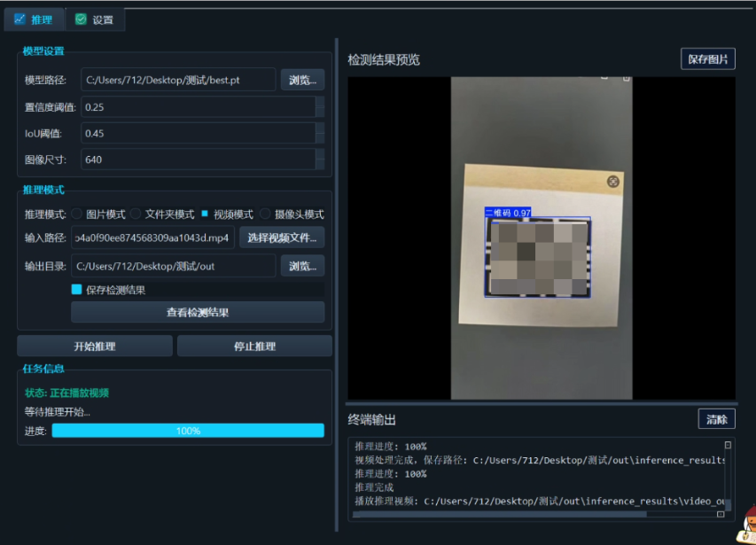Click 浏览 next to the model path

click(302, 80)
